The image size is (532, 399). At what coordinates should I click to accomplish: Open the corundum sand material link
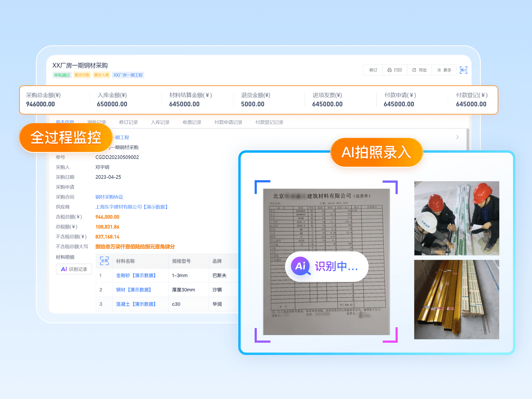(x=136, y=275)
